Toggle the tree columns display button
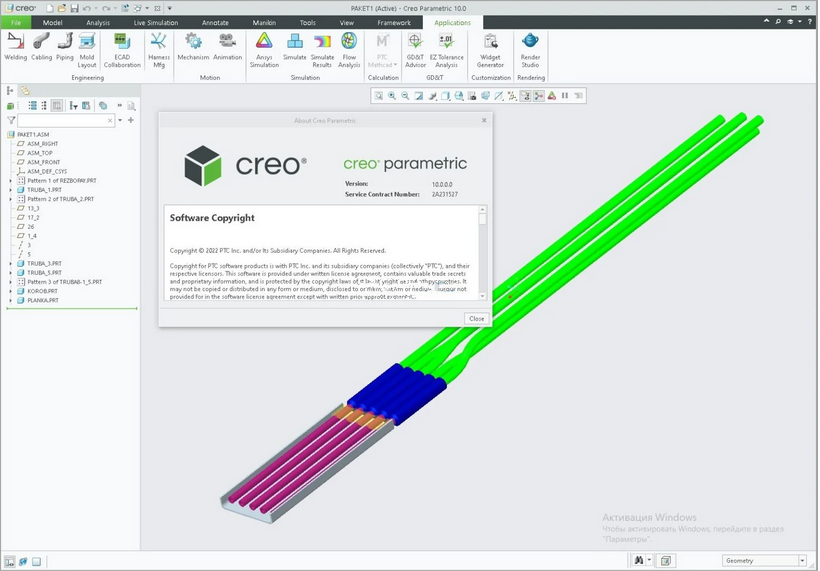Viewport: 820px width, 571px height. pyautogui.click(x=57, y=106)
